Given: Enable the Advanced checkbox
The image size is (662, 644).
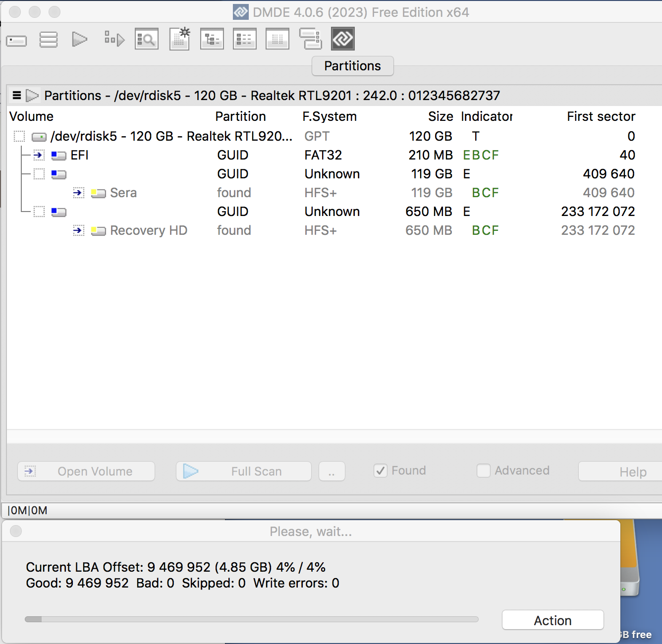Looking at the screenshot, I should click(x=484, y=471).
